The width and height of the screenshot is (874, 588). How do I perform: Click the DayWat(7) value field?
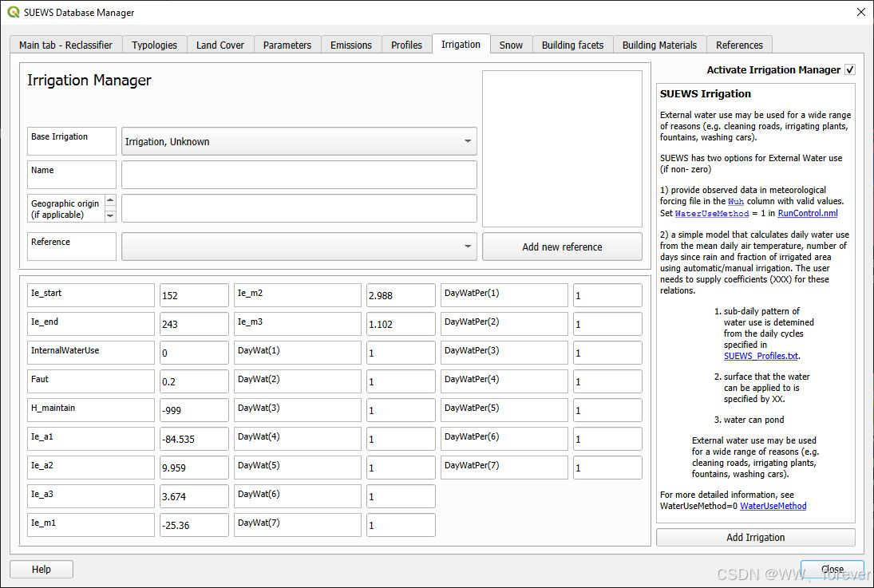(x=401, y=525)
